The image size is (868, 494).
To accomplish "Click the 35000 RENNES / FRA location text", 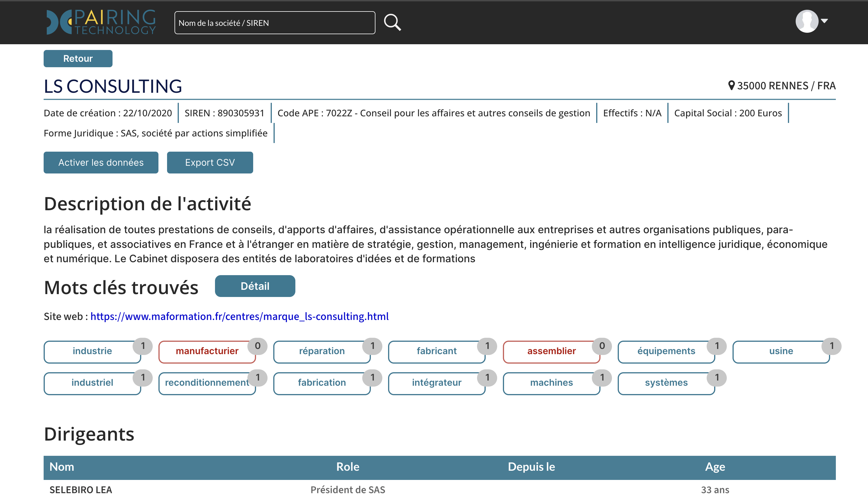I will [x=786, y=86].
